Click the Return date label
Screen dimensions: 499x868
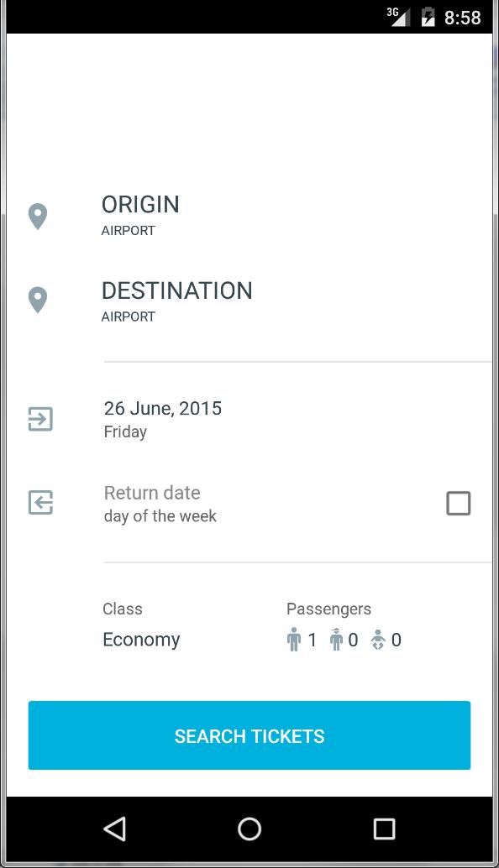pyautogui.click(x=151, y=493)
